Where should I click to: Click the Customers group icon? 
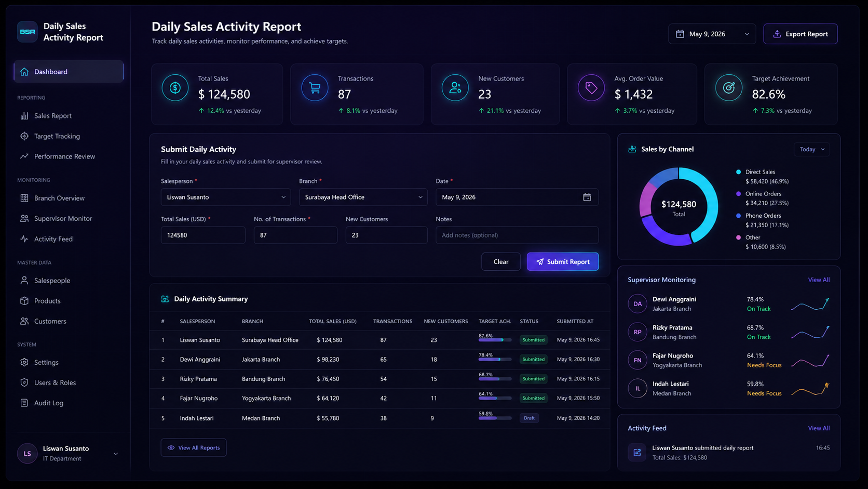24,321
